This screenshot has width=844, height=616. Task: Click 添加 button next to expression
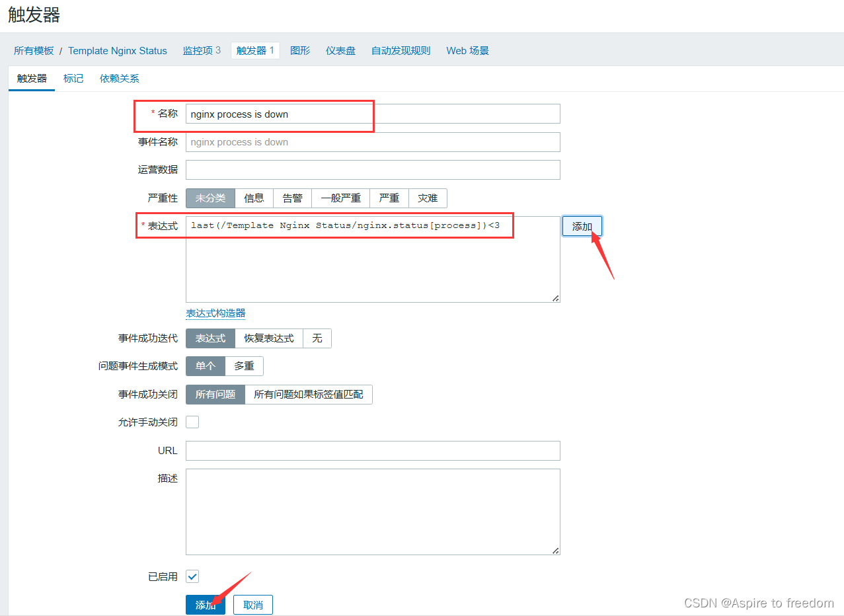click(x=582, y=226)
